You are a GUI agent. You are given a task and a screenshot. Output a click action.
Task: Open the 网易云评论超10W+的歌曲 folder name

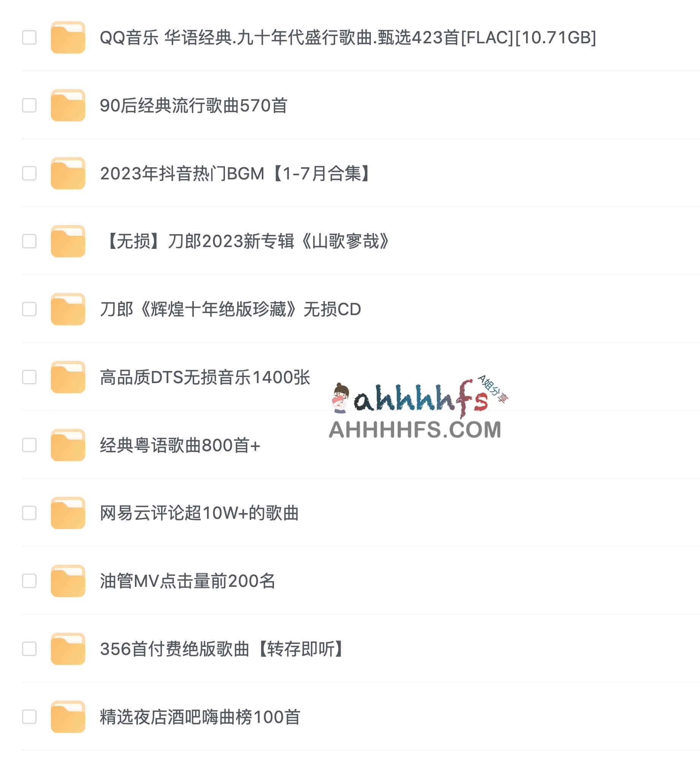pos(200,513)
